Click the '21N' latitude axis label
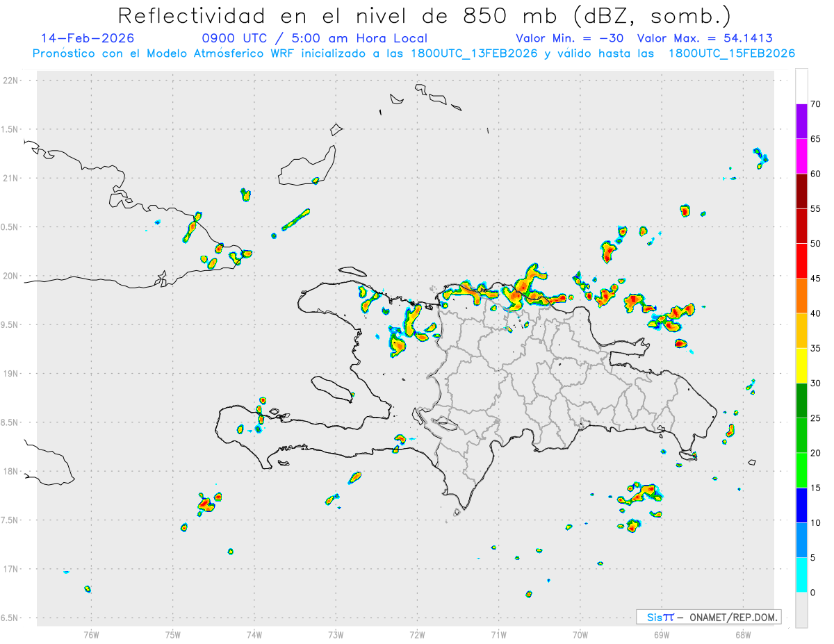Viewport: 834px width, 644px height. click(12, 179)
